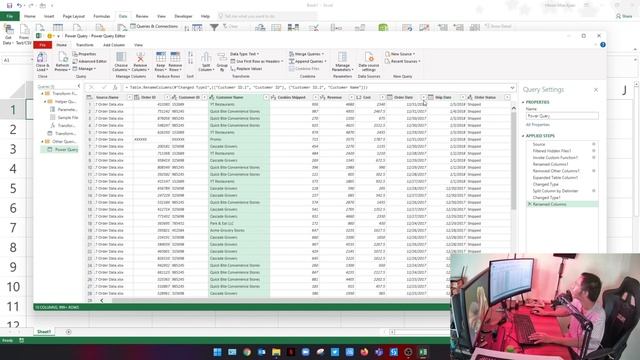Viewport: 640px width, 360px height.
Task: Click the Windows Start button
Action: 218,352
